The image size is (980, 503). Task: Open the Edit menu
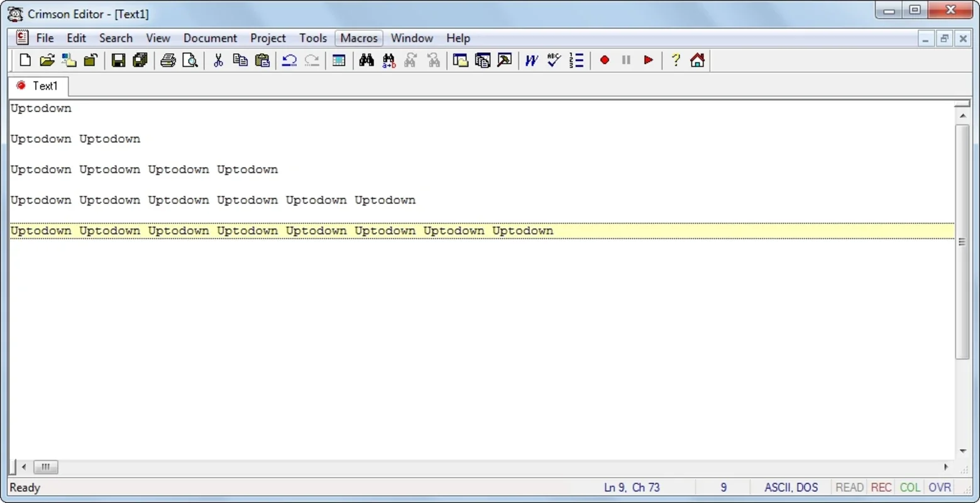[77, 38]
